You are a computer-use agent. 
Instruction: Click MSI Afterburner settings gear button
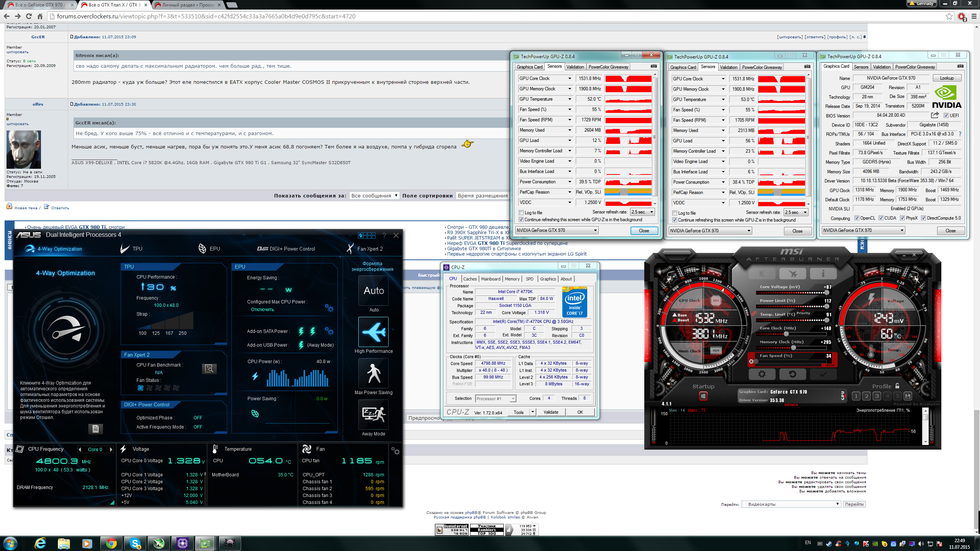click(762, 374)
